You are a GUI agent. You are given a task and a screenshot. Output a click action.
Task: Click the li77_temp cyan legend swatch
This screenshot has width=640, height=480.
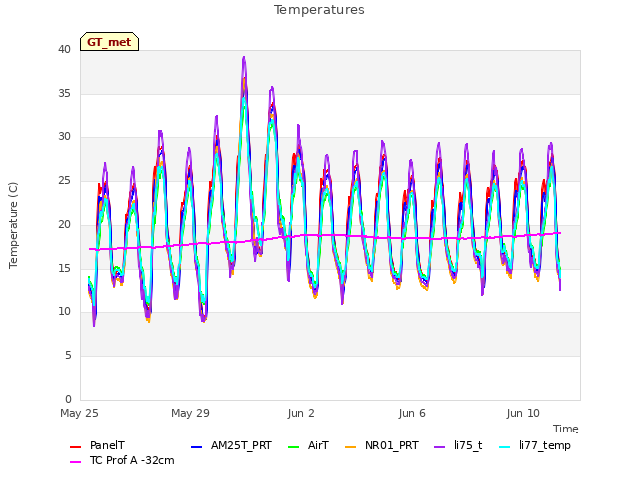pos(504,447)
